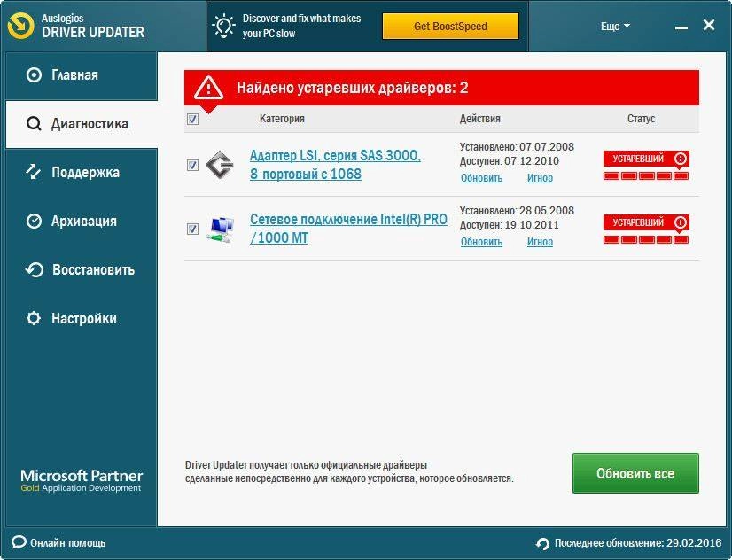The image size is (732, 560).
Task: Open the Главная tab
Action: point(82,75)
